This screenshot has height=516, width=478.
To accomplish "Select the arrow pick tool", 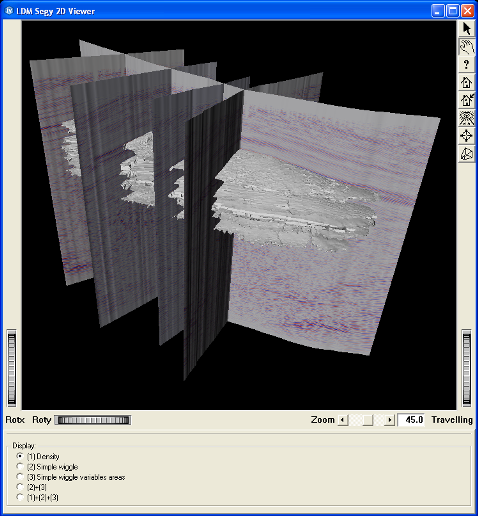I will tap(466, 29).
